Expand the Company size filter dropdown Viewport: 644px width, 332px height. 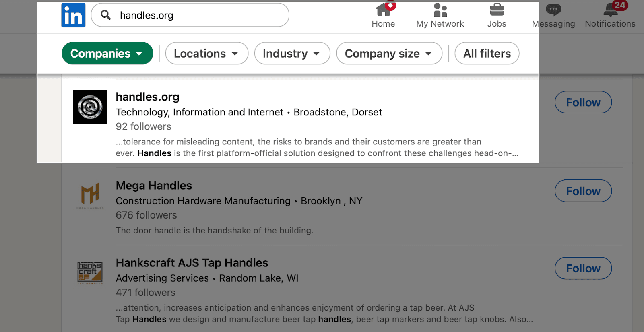coord(389,53)
